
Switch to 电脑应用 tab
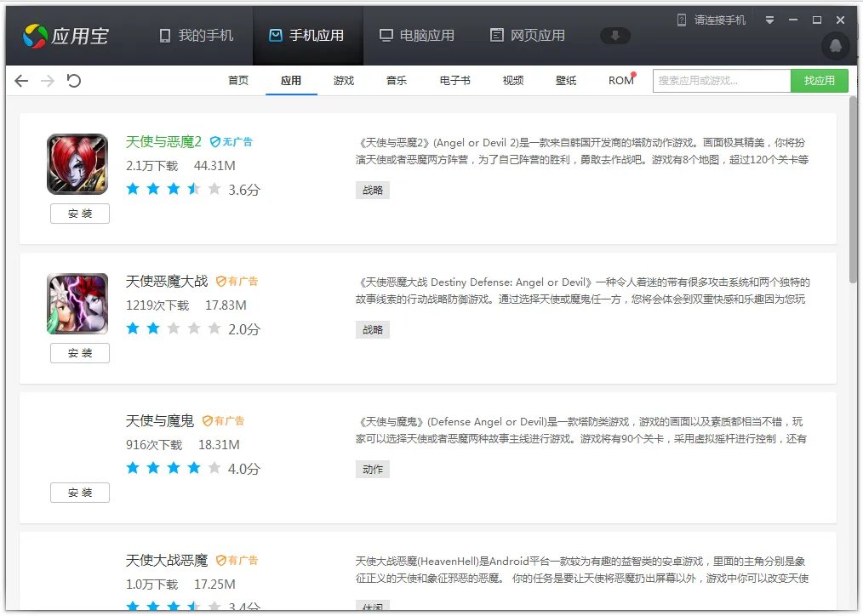pyautogui.click(x=416, y=36)
